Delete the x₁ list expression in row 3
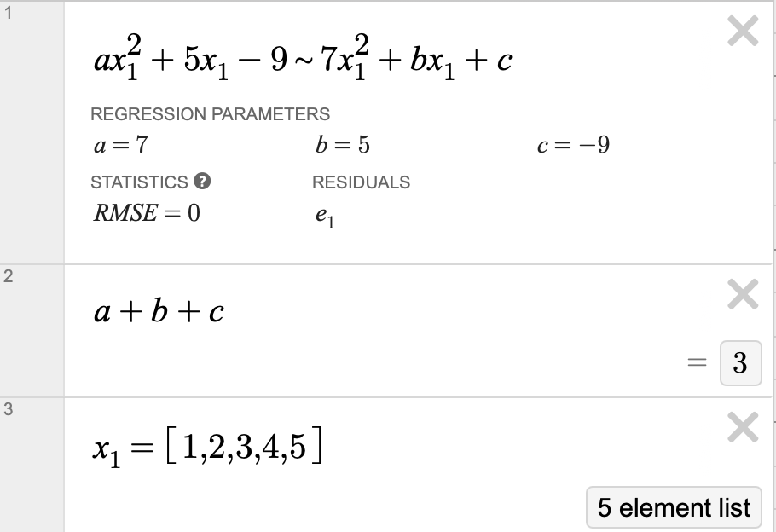This screenshot has height=532, width=776. tap(743, 427)
